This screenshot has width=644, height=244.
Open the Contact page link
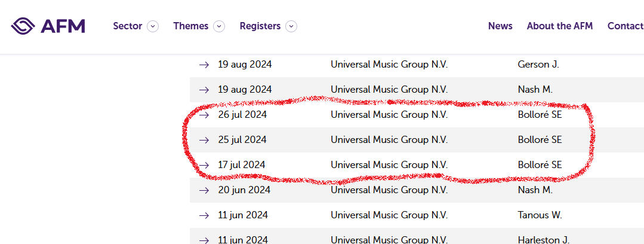coord(625,26)
